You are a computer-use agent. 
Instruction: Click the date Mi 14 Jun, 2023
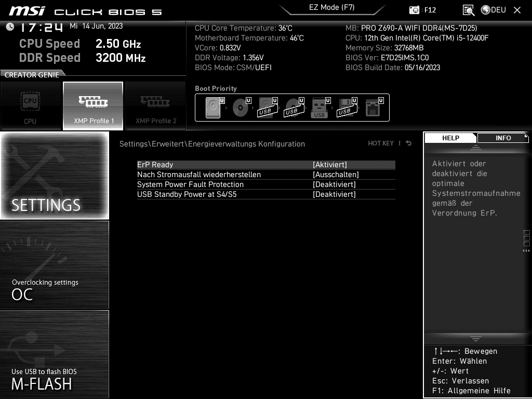(96, 26)
